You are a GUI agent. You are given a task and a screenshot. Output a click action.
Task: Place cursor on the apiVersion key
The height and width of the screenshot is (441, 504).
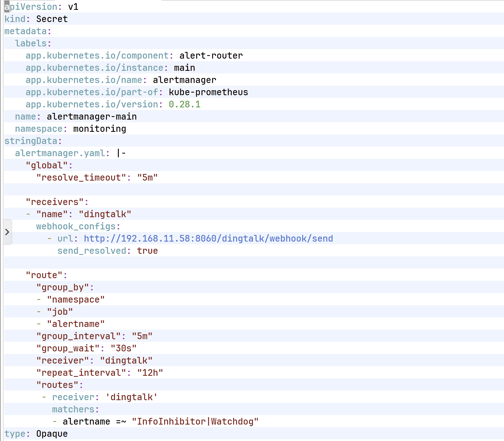point(31,7)
